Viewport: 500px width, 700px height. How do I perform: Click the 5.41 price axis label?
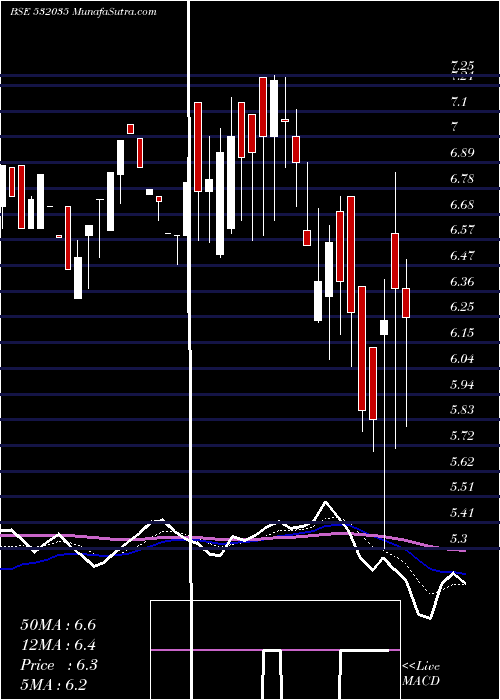[462, 512]
